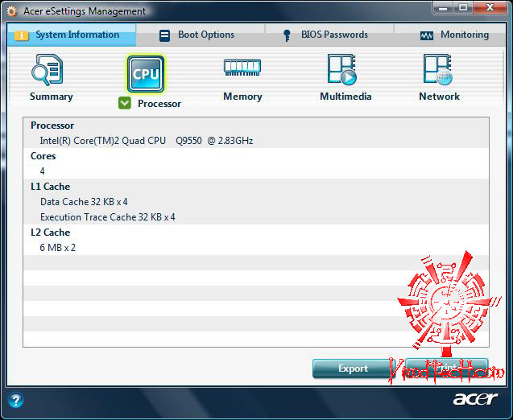Click the Summary label
The height and width of the screenshot is (420, 513).
(x=52, y=97)
